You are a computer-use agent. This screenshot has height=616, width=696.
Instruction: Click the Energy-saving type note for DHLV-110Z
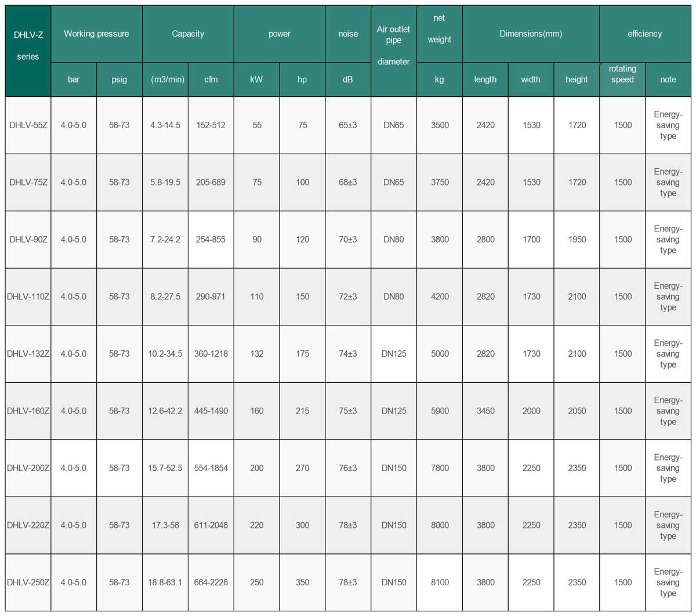point(668,296)
